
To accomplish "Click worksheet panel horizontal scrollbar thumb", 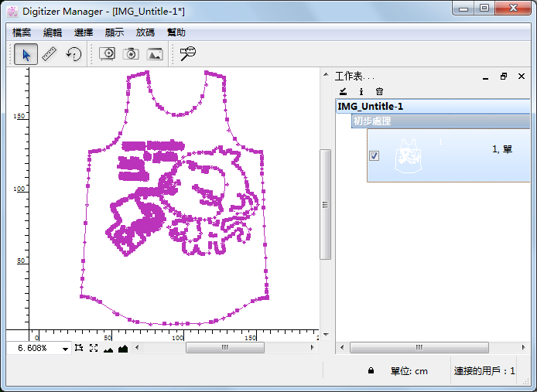I will 419,347.
